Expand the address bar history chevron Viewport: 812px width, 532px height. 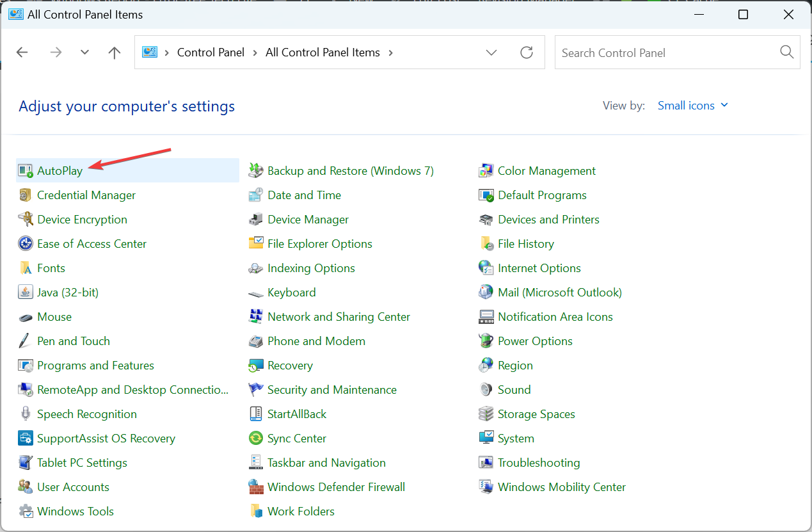click(491, 52)
